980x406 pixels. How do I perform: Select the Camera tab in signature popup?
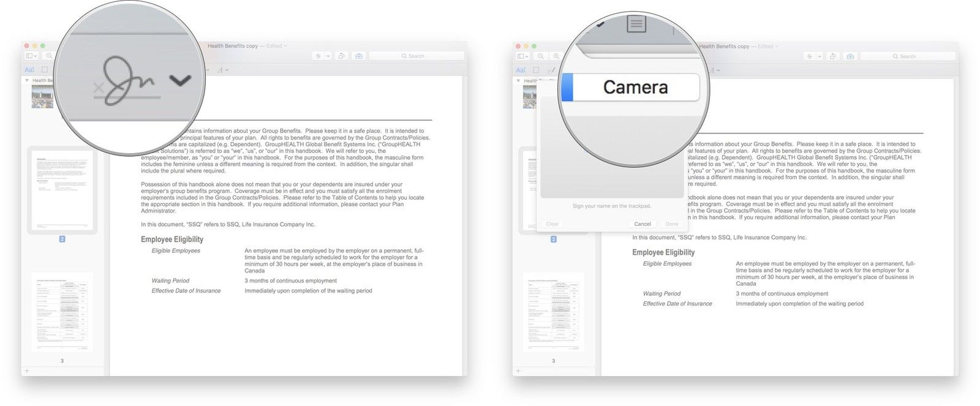635,88
